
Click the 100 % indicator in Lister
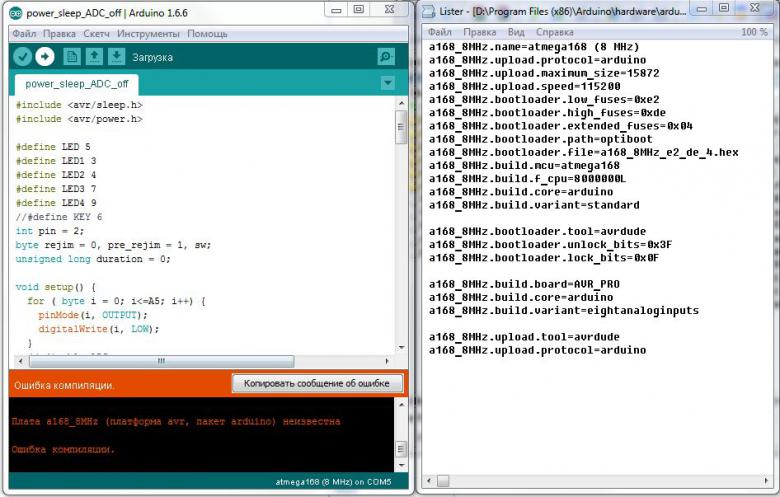(754, 32)
